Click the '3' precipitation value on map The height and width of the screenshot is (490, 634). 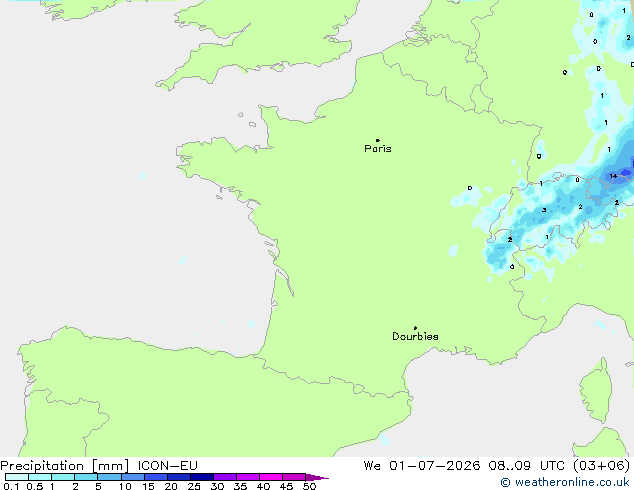point(544,210)
